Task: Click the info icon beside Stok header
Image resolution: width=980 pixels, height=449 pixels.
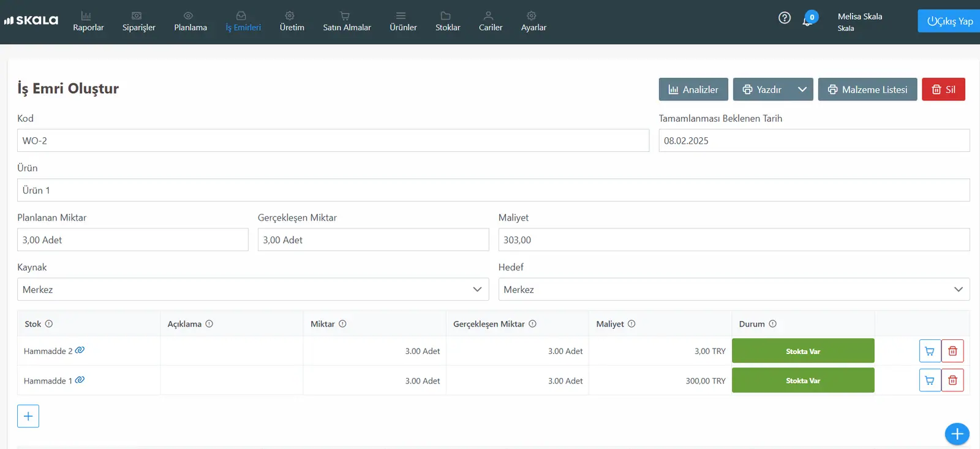Action: pyautogui.click(x=49, y=324)
